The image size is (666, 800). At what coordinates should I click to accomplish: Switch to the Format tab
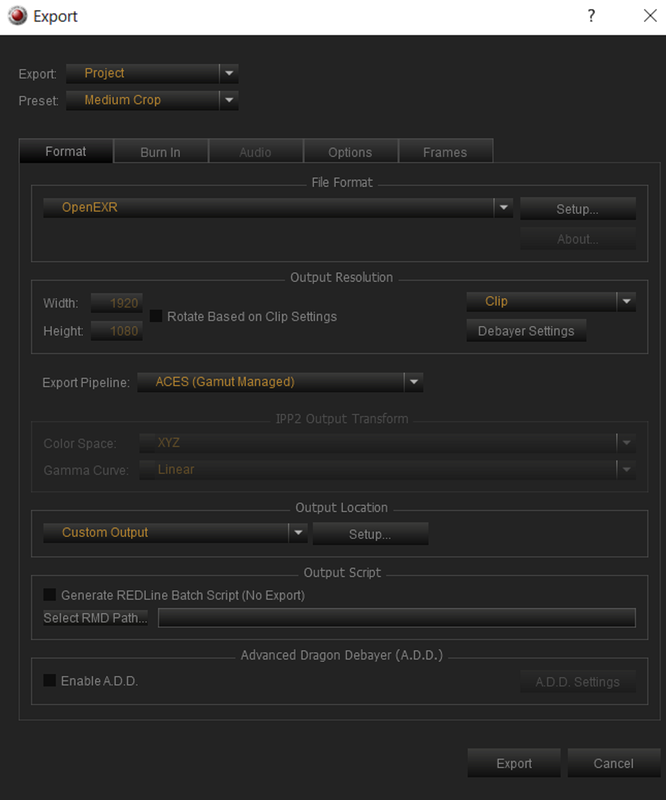tap(66, 152)
